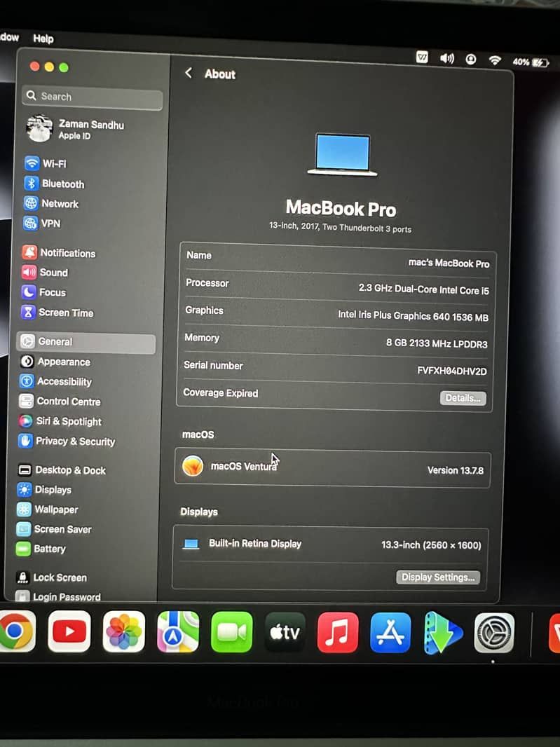This screenshot has width=560, height=747.
Task: Select Displays in the sidebar
Action: click(44, 489)
